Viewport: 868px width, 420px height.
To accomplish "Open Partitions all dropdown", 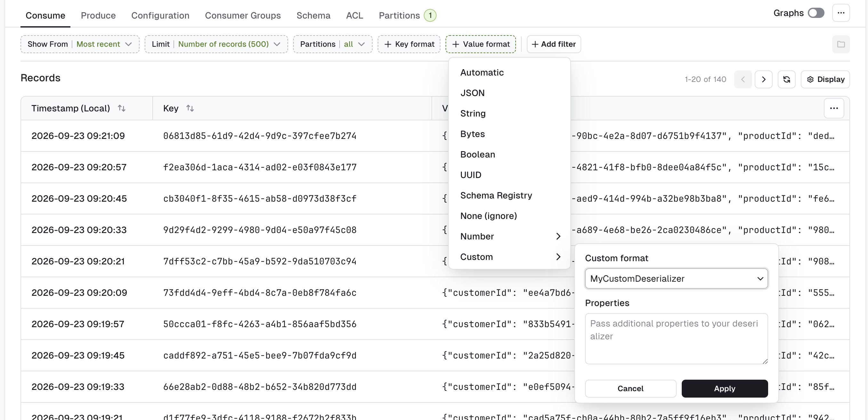I will click(x=333, y=44).
